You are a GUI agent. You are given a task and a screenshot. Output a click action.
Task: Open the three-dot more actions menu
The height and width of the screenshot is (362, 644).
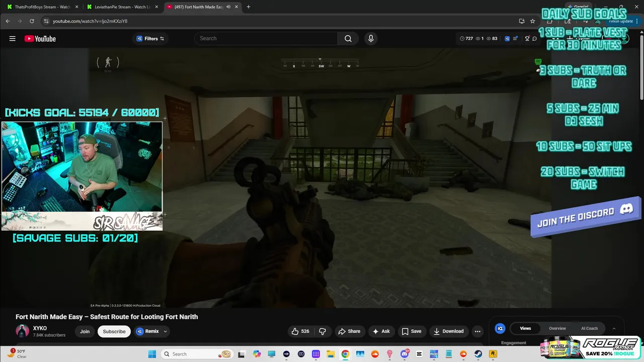tap(477, 331)
